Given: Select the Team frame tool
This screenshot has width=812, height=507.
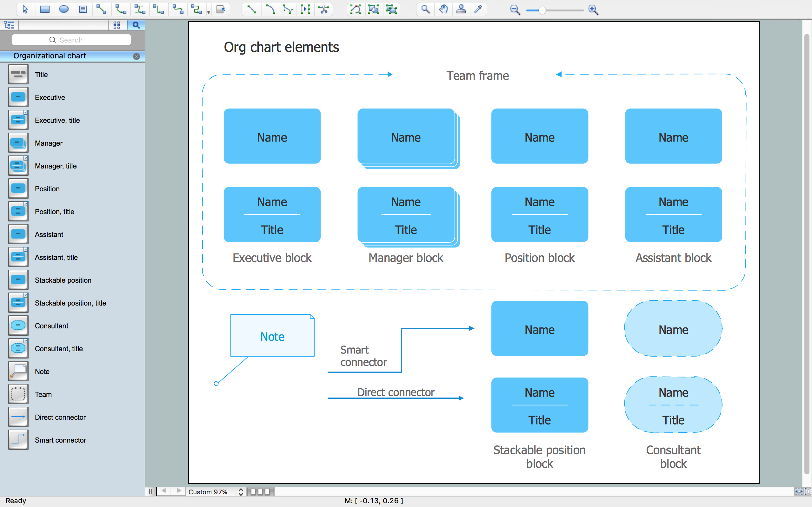Looking at the screenshot, I should pos(17,394).
